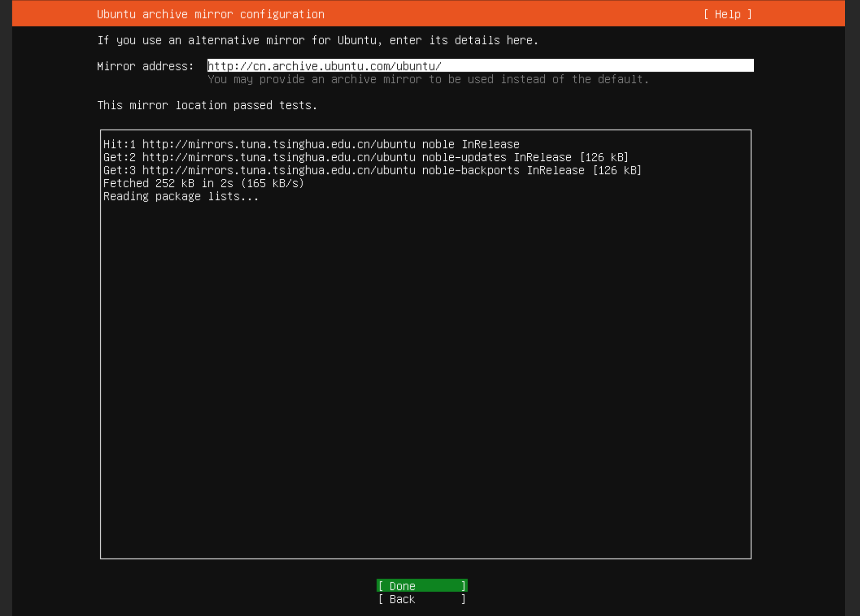Viewport: 860px width, 616px height.
Task: Click the Fetched 252 kB status line
Action: [x=203, y=183]
